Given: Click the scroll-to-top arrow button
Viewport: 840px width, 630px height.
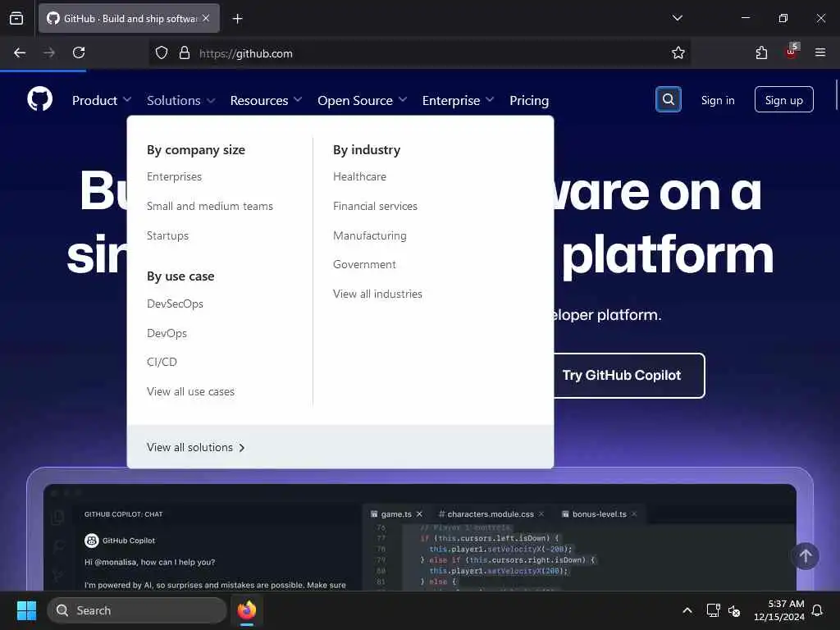Looking at the screenshot, I should [x=806, y=556].
